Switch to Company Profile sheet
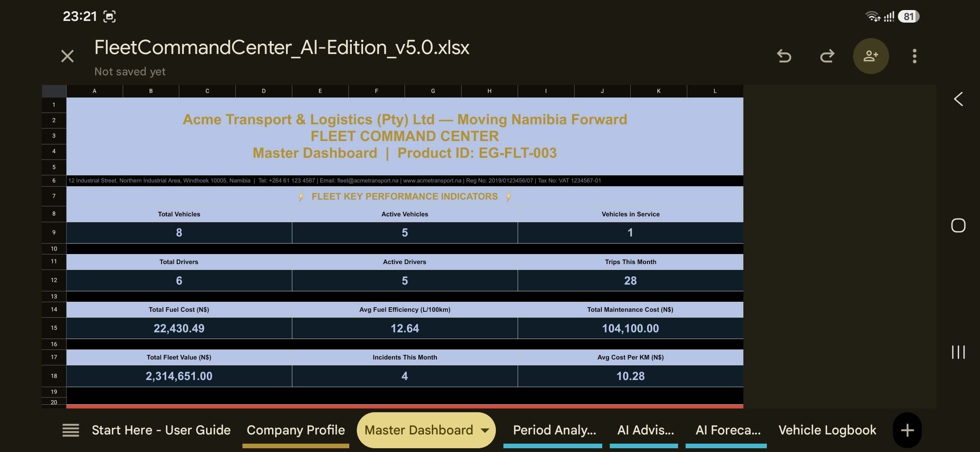The image size is (980, 452). tap(296, 430)
